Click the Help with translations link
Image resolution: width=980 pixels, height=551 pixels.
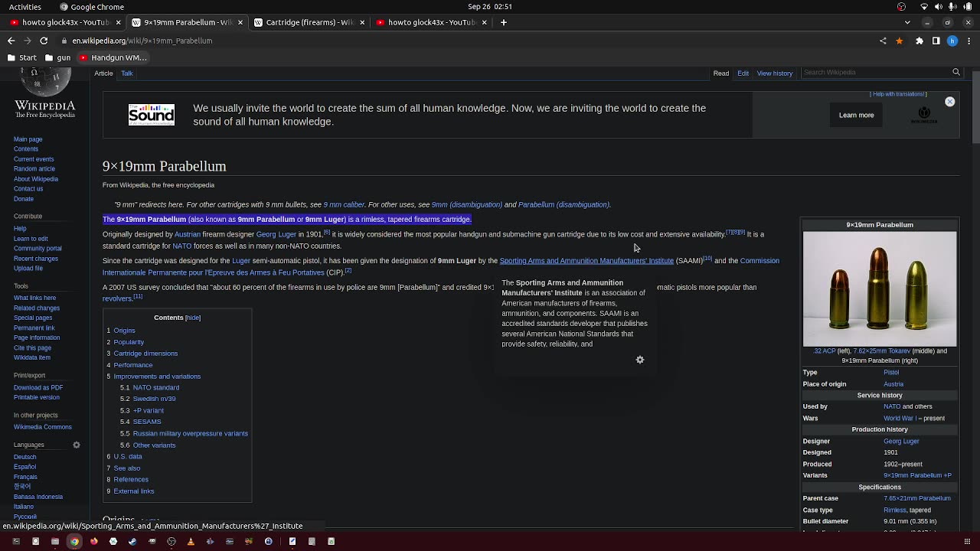(x=898, y=94)
